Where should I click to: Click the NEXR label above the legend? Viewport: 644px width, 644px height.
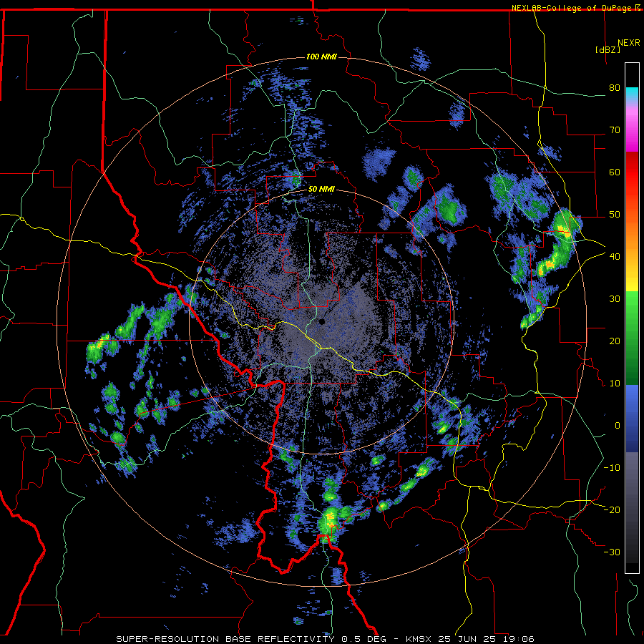(x=629, y=43)
